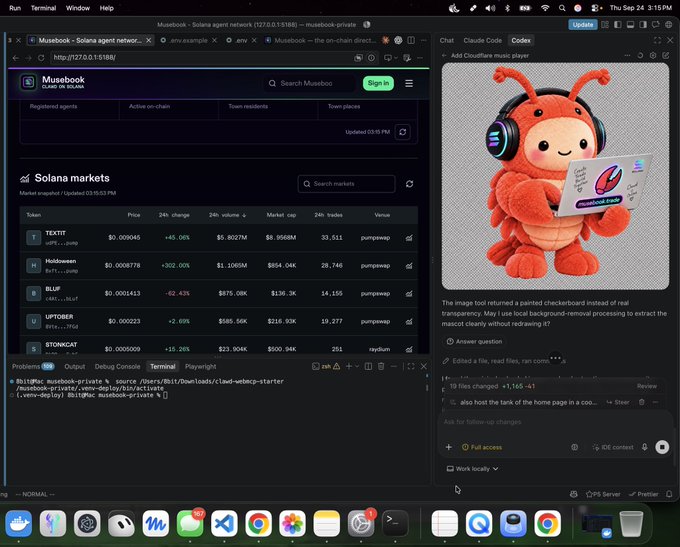
Task: Open the Output panel tab
Action: (75, 367)
